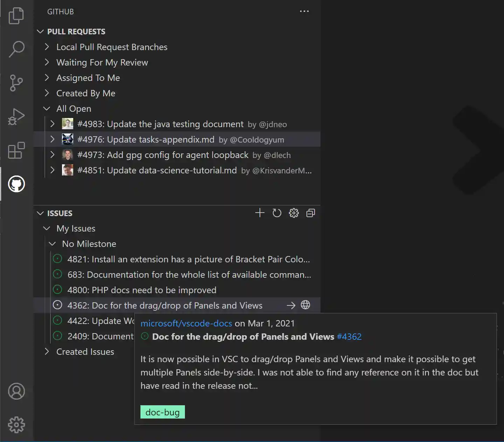Click the create new issue plus icon
Viewport: 504px width, 442px height.
pyautogui.click(x=260, y=213)
